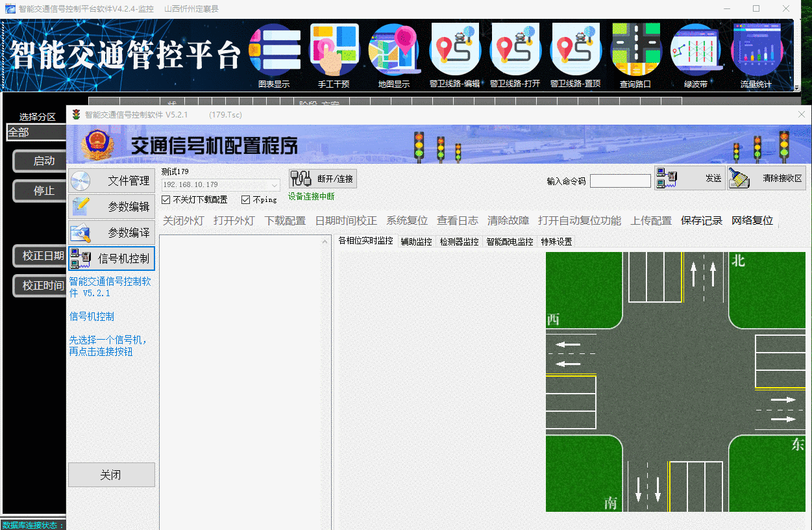
Task: Expand the 192.168.10.179 device dropdown
Action: [275, 185]
